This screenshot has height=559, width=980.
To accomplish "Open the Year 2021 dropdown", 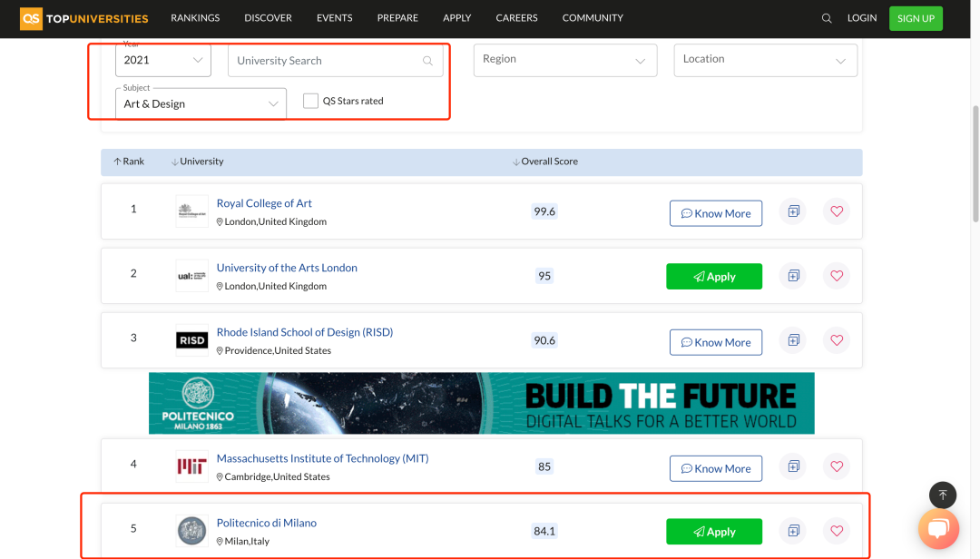I will click(163, 60).
